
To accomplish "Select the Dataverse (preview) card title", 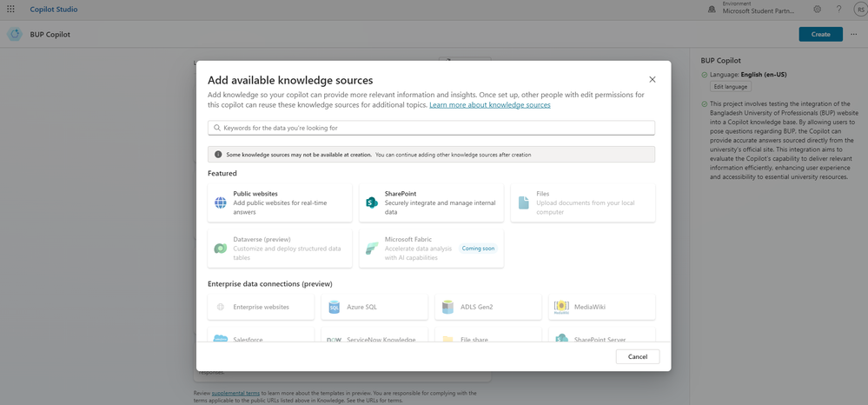I will 262,239.
